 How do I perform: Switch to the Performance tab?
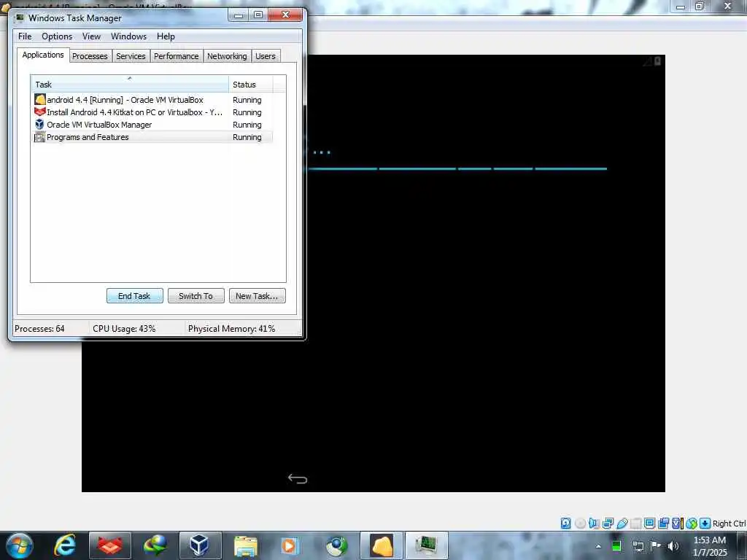coord(177,56)
